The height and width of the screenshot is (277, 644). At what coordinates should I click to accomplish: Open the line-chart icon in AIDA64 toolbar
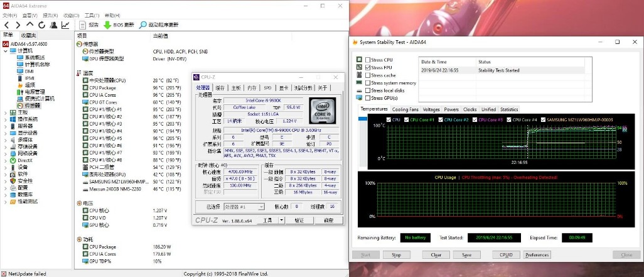[65, 25]
